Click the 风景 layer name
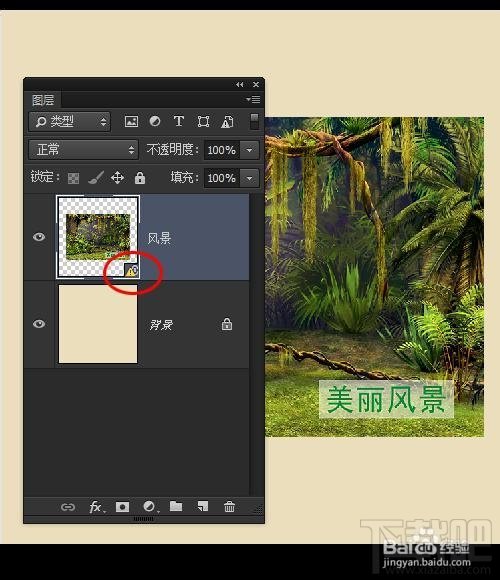This screenshot has width=500, height=580. (x=159, y=239)
